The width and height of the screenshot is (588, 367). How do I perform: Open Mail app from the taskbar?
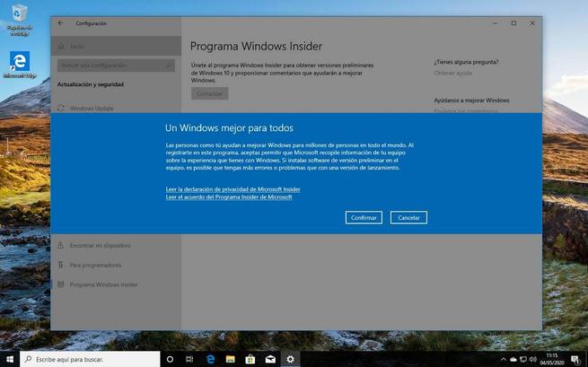coord(270,359)
